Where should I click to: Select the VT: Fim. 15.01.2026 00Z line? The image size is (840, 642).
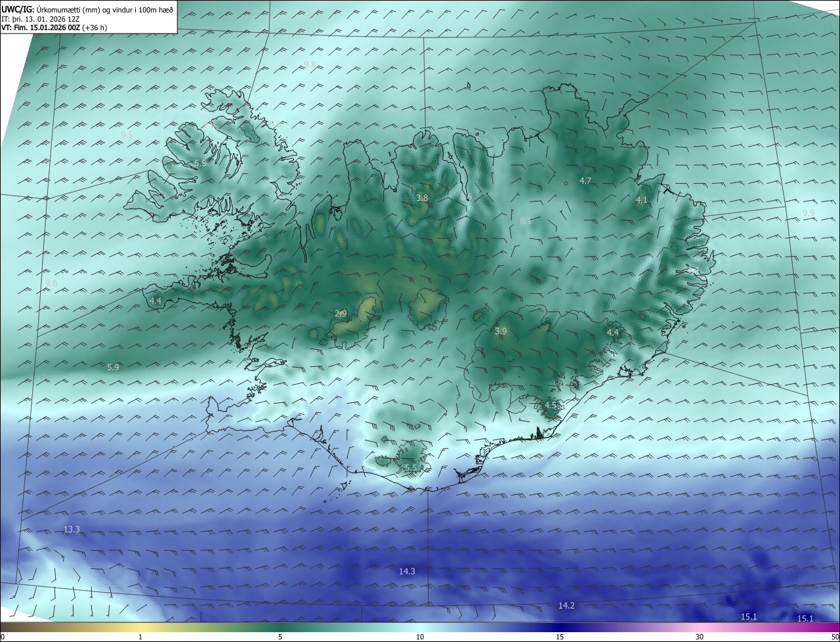[x=54, y=28]
